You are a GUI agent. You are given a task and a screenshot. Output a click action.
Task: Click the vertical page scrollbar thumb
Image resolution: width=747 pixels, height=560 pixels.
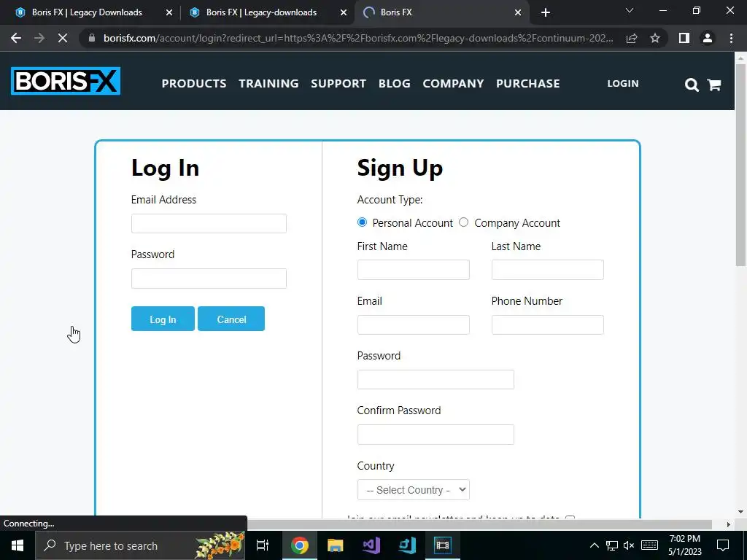[740, 165]
